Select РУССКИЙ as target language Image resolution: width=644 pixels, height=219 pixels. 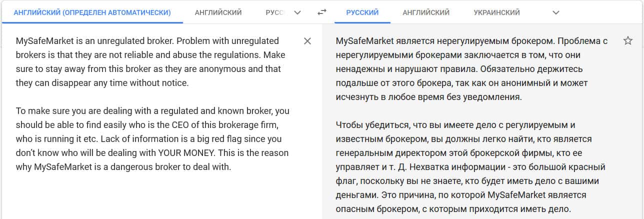[362, 12]
